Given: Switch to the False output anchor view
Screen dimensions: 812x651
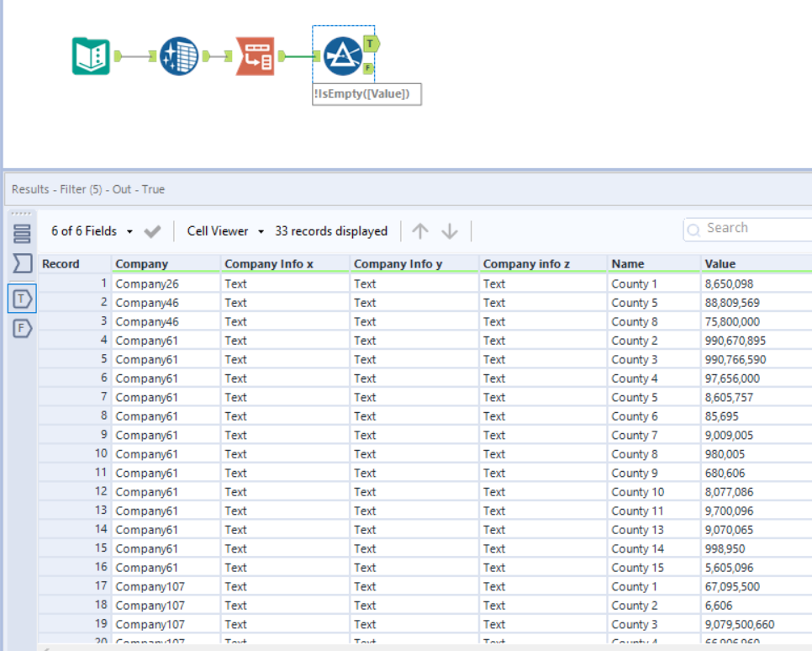Looking at the screenshot, I should click(x=22, y=328).
